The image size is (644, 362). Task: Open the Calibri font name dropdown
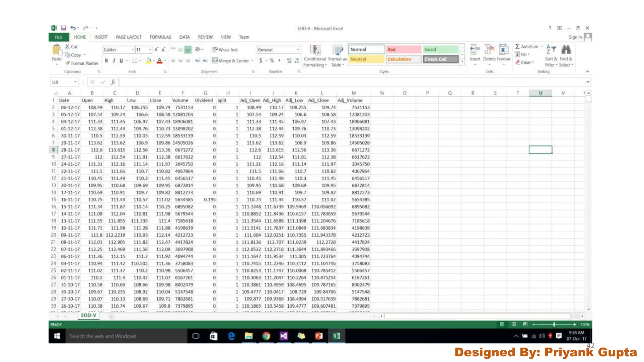click(133, 50)
